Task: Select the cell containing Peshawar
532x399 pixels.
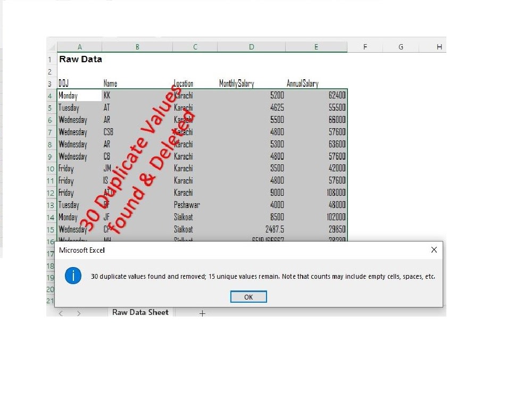Action: (x=187, y=205)
